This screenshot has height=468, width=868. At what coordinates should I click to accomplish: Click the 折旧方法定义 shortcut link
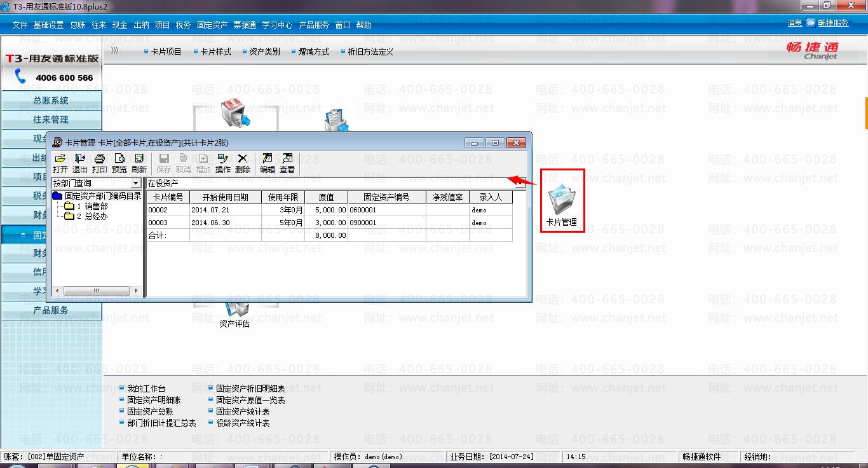pos(370,52)
